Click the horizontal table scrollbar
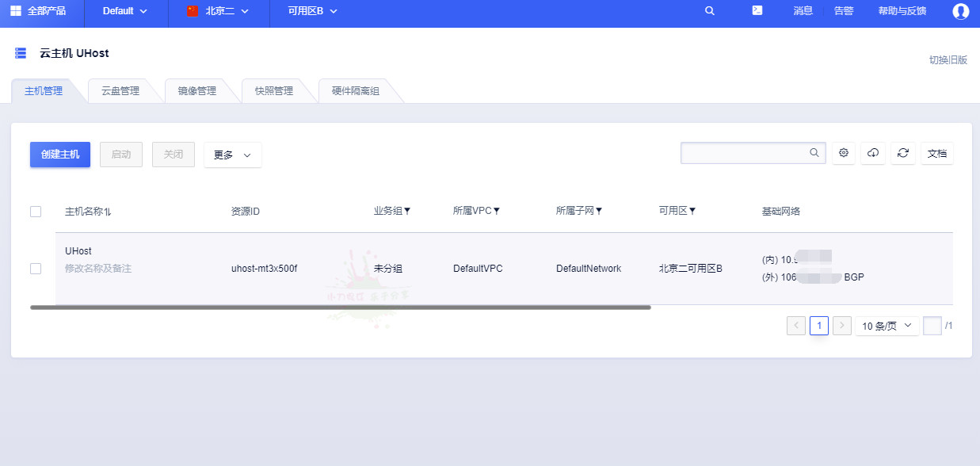The height and width of the screenshot is (466, 980). pyautogui.click(x=341, y=307)
